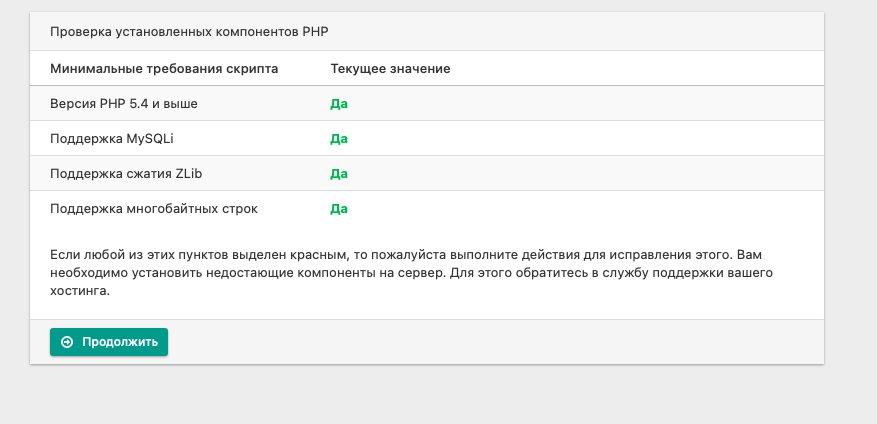This screenshot has height=424, width=877.
Task: Click the Поддержка сжатия ZLib label
Action: (126, 174)
